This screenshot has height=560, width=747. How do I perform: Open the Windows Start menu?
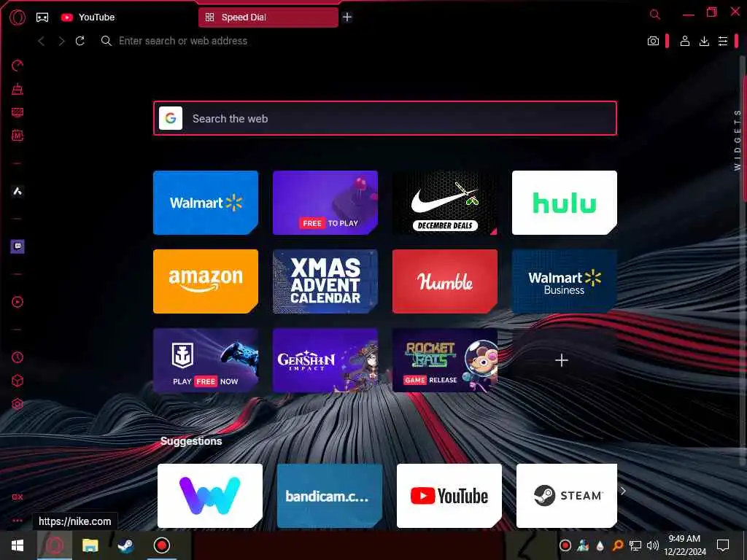point(18,545)
